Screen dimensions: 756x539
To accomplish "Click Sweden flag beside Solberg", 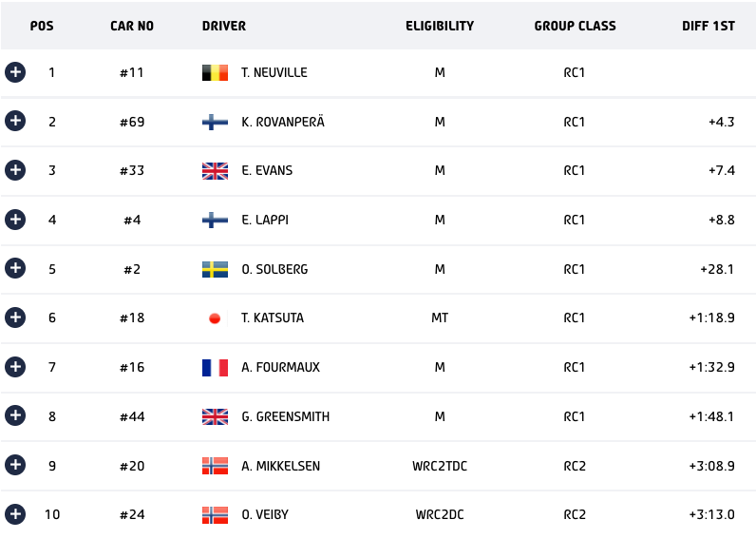I will click(x=215, y=269).
